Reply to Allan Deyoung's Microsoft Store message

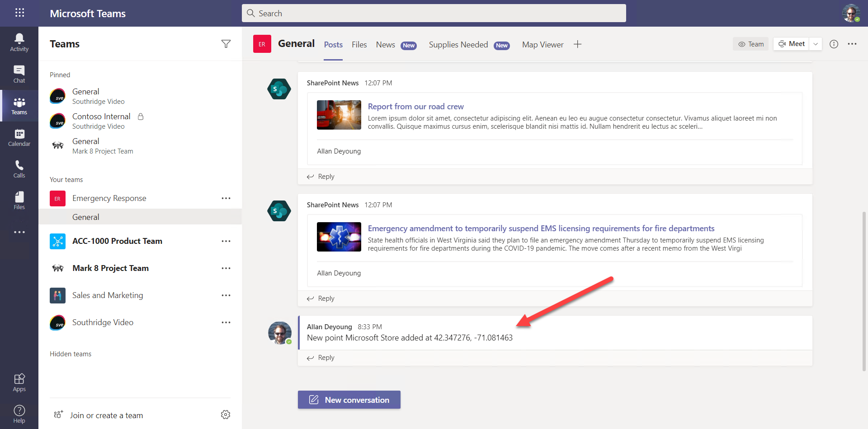click(x=321, y=358)
